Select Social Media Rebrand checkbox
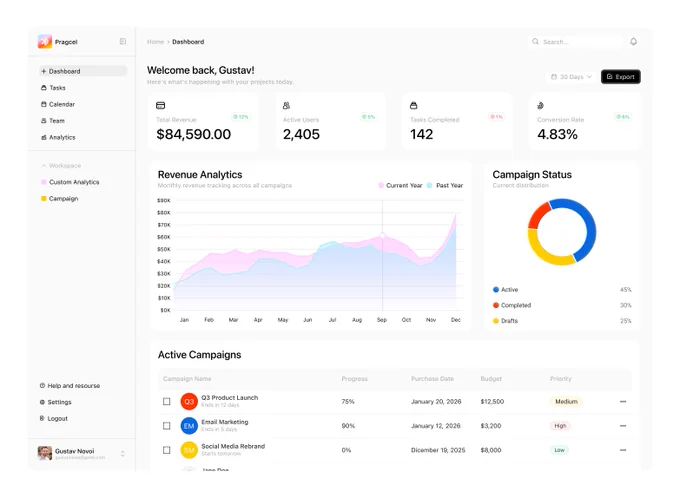 tap(167, 450)
